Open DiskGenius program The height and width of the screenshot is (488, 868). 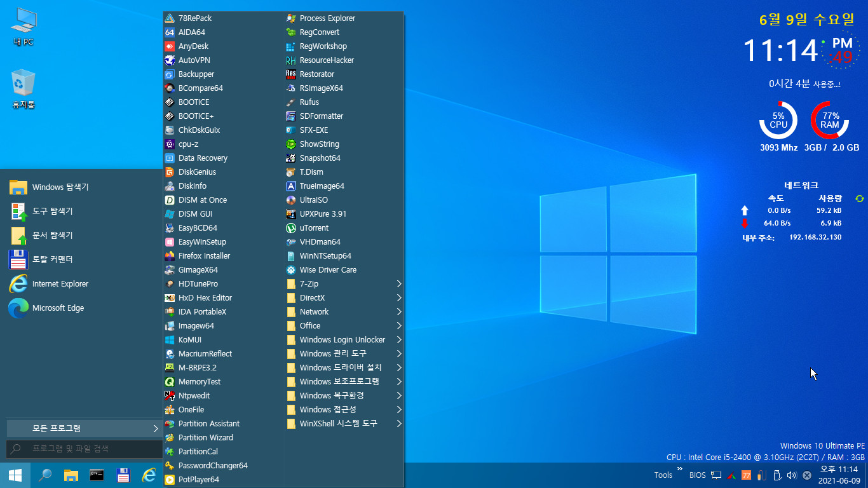coord(222,172)
